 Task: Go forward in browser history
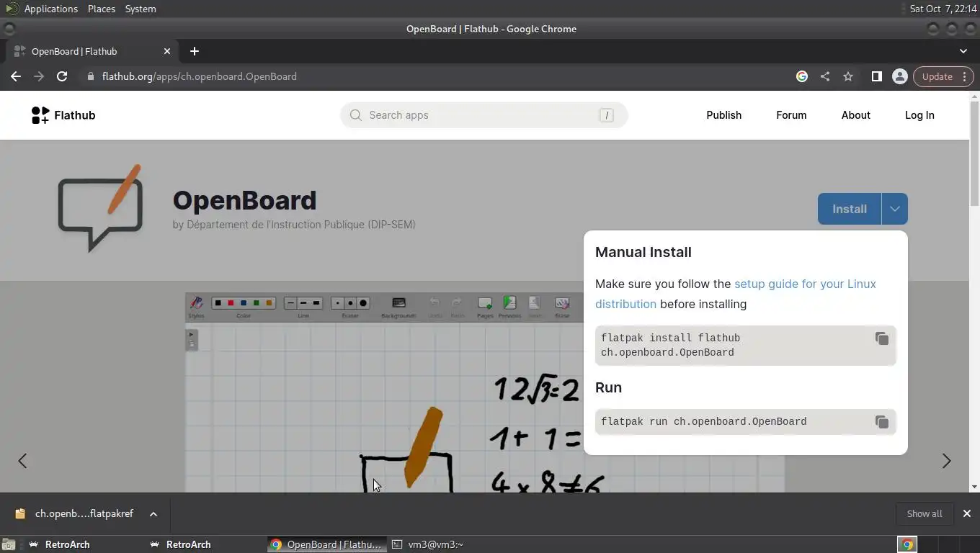(39, 76)
